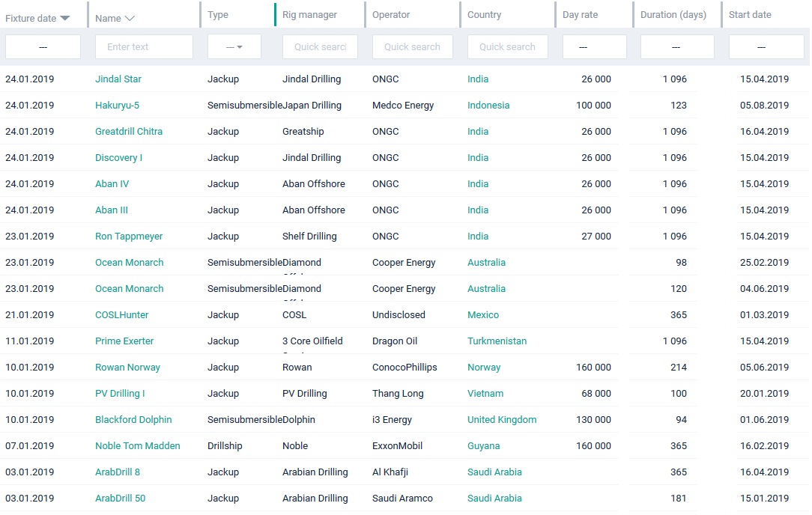Open Ocean Monarch link in the 98-day row
The height and width of the screenshot is (515, 812).
(130, 263)
